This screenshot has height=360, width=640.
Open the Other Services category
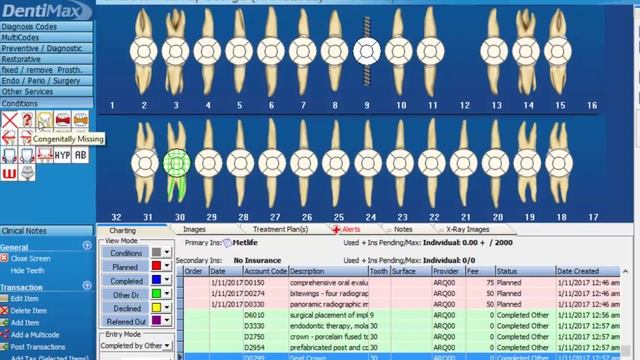point(47,91)
